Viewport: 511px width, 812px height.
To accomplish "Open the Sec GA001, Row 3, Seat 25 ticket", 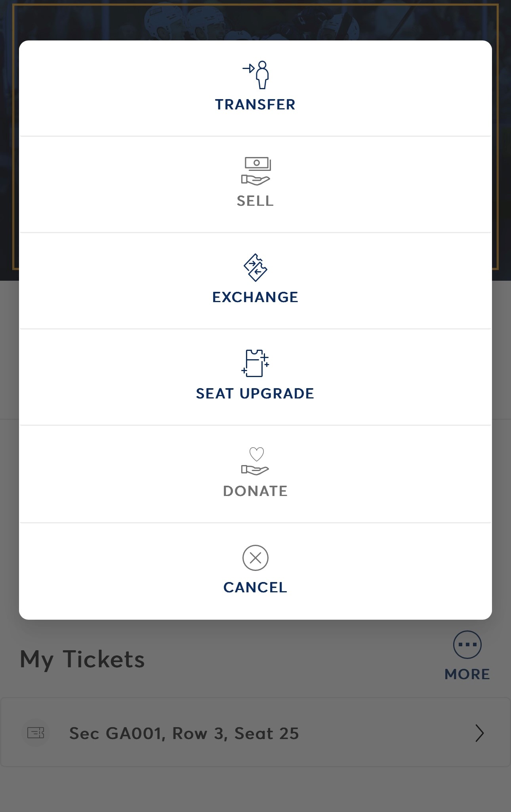I will [184, 733].
